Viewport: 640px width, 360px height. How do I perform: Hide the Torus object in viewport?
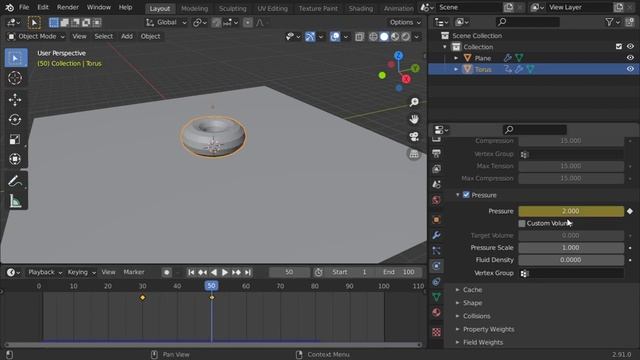pos(630,69)
